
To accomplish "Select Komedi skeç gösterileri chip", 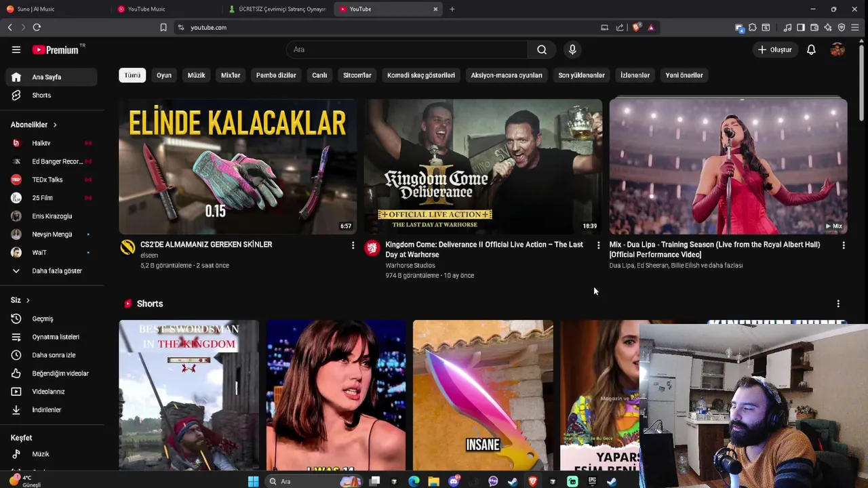I will [x=421, y=75].
